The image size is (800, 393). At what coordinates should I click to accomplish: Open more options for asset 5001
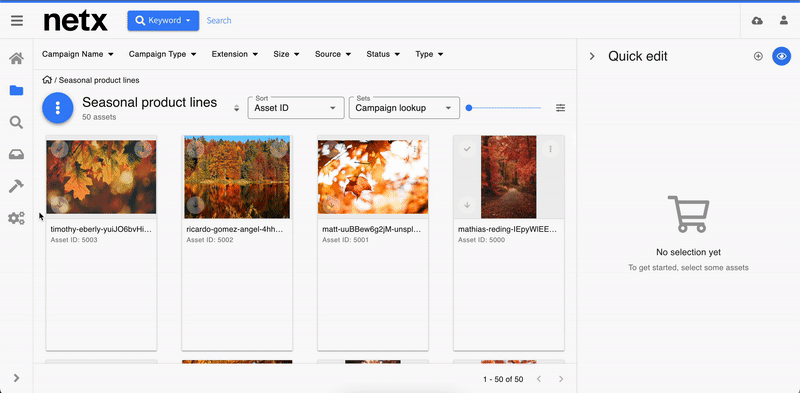(x=415, y=149)
